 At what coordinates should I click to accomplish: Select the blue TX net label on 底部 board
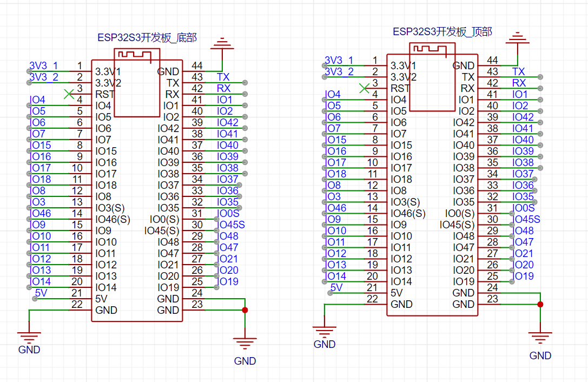pyautogui.click(x=223, y=77)
